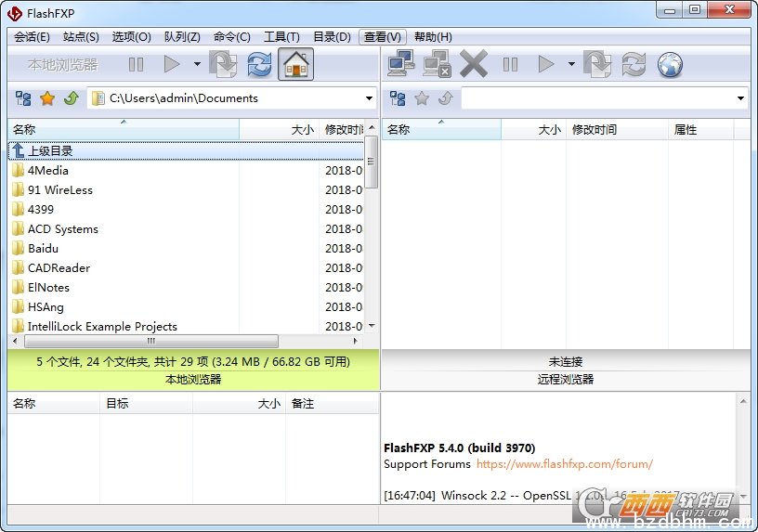The width and height of the screenshot is (758, 532).
Task: Click the local folder tree icon
Action: (x=23, y=98)
